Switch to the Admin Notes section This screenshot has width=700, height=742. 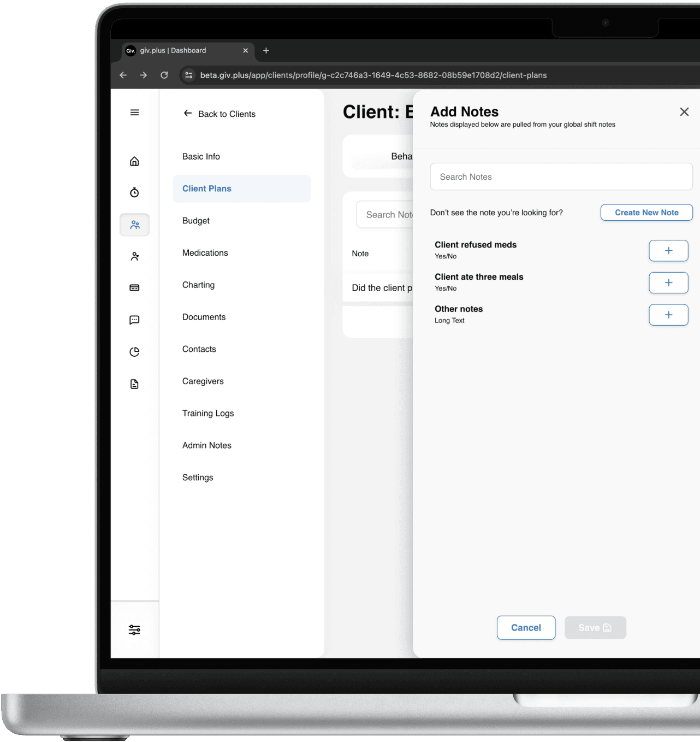[207, 445]
